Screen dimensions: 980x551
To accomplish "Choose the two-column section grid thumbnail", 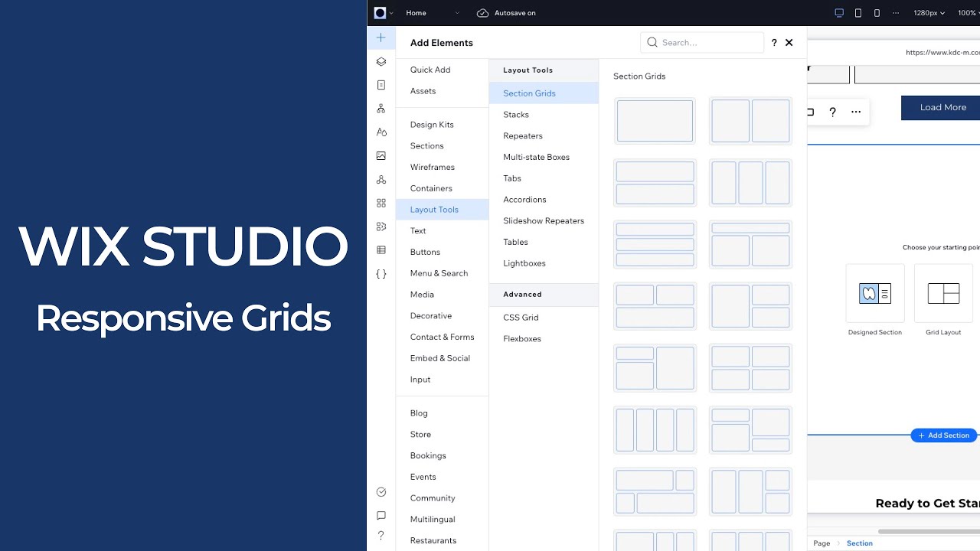I will [750, 121].
